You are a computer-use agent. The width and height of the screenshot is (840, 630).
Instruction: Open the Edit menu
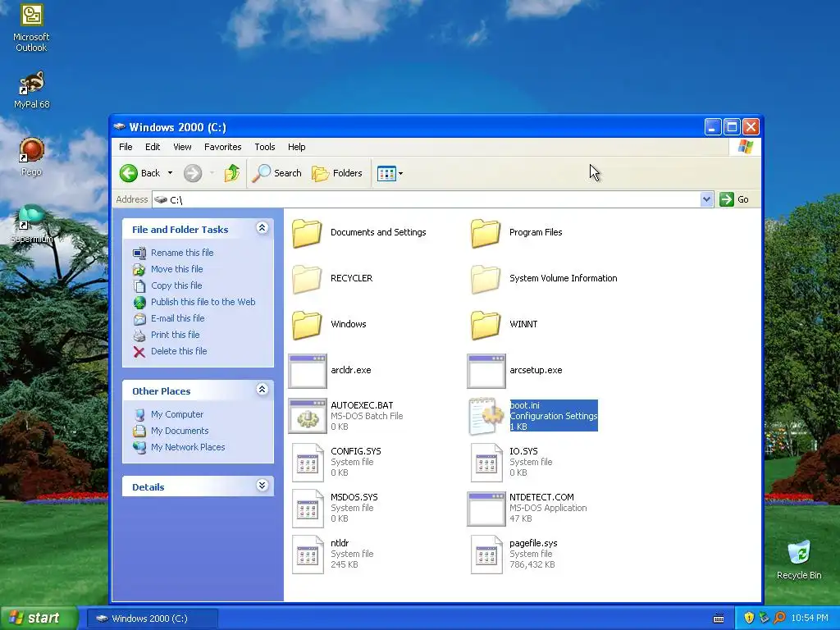click(x=153, y=147)
